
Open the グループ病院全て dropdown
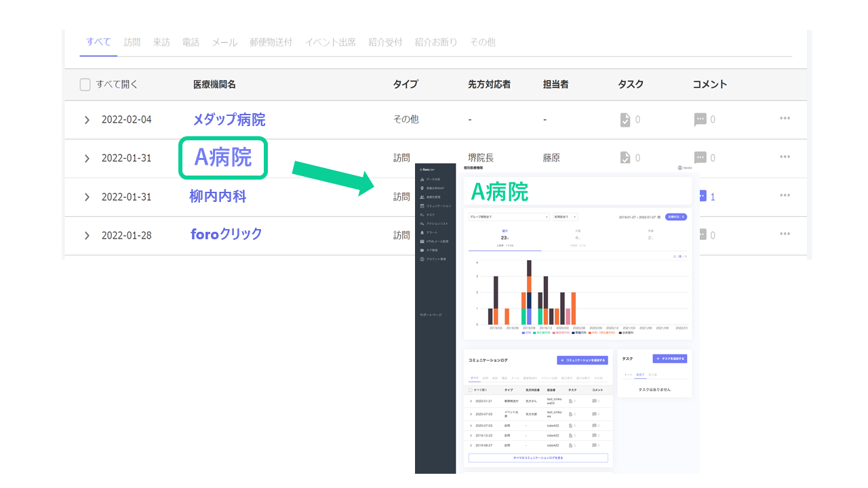(509, 217)
